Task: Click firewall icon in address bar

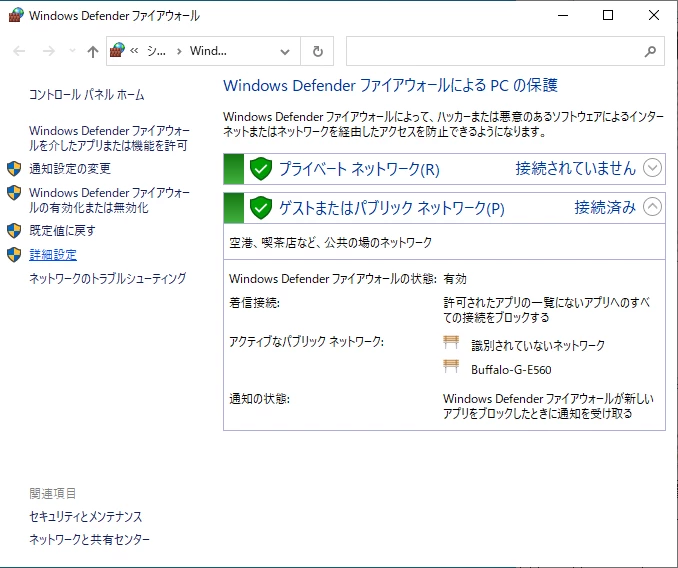Action: point(117,51)
